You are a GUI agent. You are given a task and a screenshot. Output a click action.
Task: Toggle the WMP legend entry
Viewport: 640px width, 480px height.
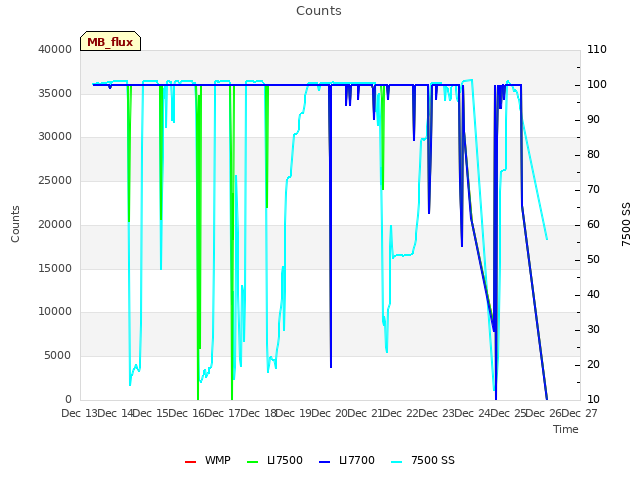point(208,460)
